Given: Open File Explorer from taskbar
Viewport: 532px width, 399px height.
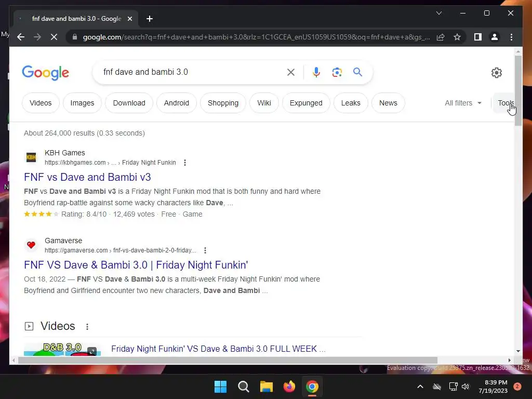Looking at the screenshot, I should (x=267, y=387).
